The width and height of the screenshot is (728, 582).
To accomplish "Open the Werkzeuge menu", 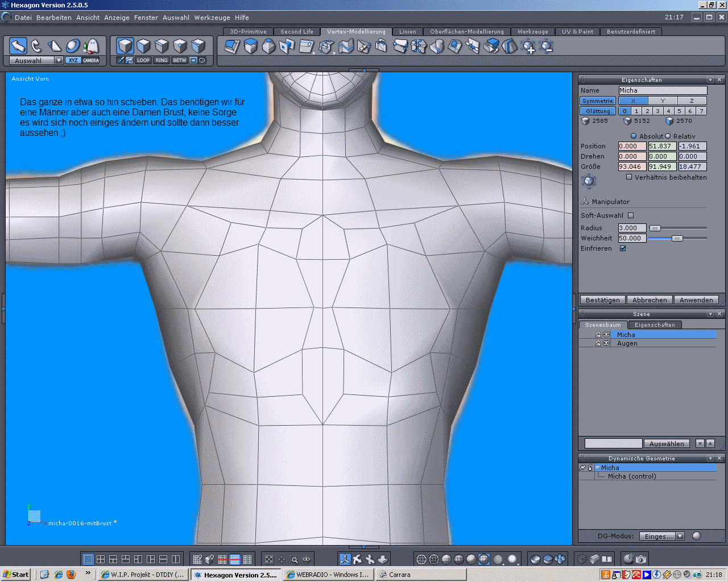I will [x=212, y=18].
